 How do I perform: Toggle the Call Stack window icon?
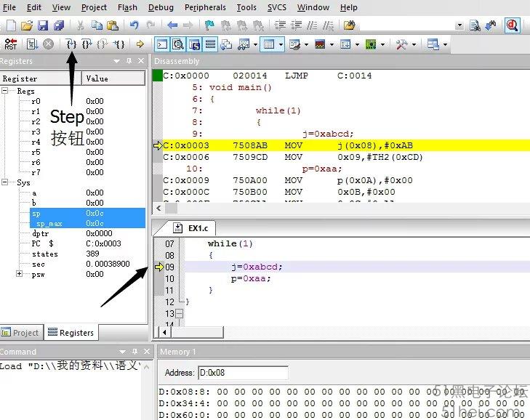coord(226,44)
